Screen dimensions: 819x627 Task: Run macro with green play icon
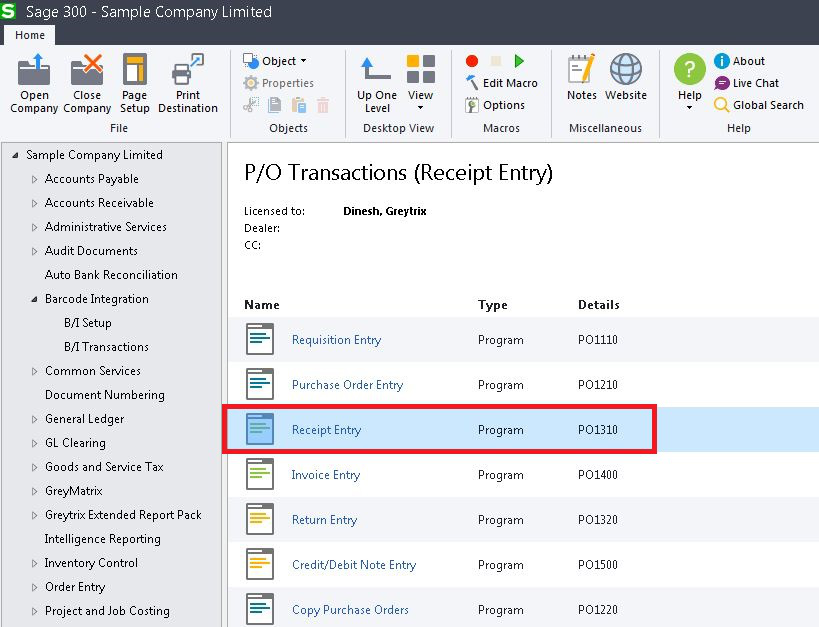(519, 61)
